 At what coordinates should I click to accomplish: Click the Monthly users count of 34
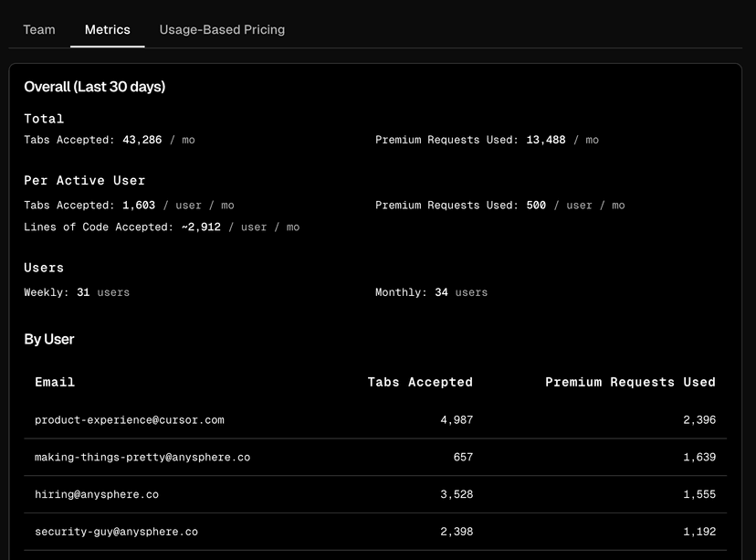(x=441, y=292)
